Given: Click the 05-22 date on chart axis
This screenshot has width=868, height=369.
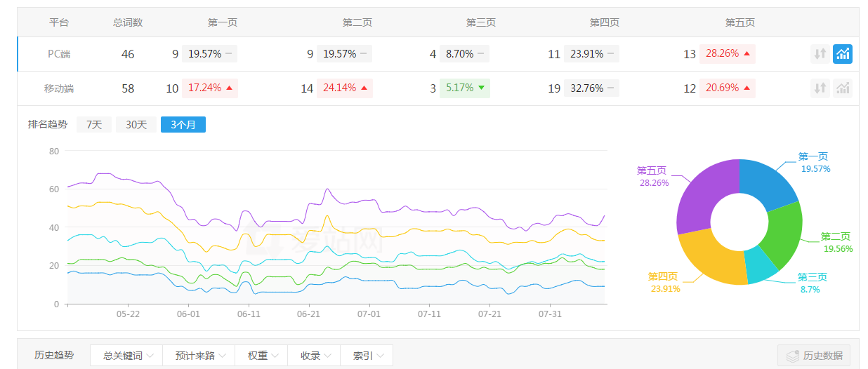Looking at the screenshot, I should [128, 314].
